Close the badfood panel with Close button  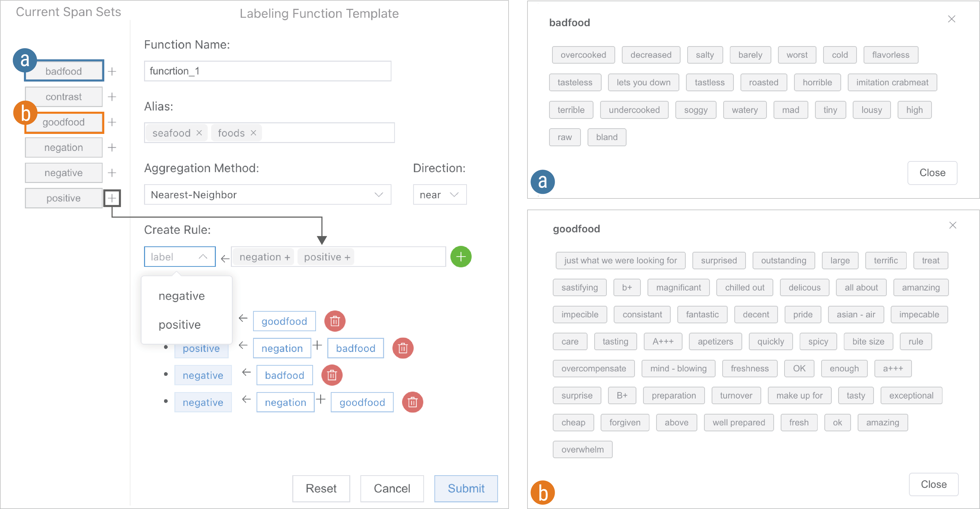932,173
